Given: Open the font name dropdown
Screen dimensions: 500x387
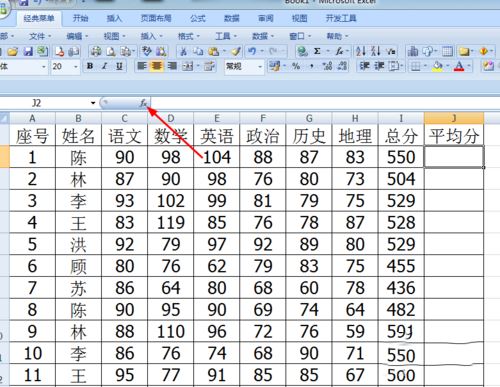Looking at the screenshot, I should coord(44,67).
